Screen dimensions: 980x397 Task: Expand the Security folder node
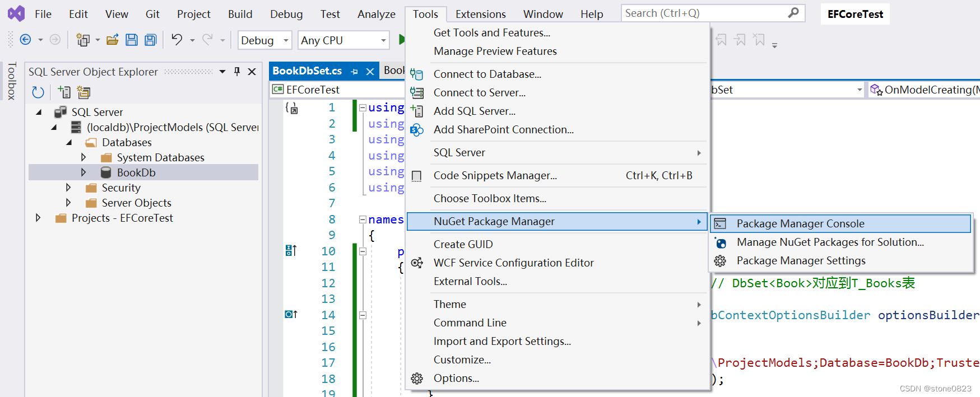click(x=68, y=188)
